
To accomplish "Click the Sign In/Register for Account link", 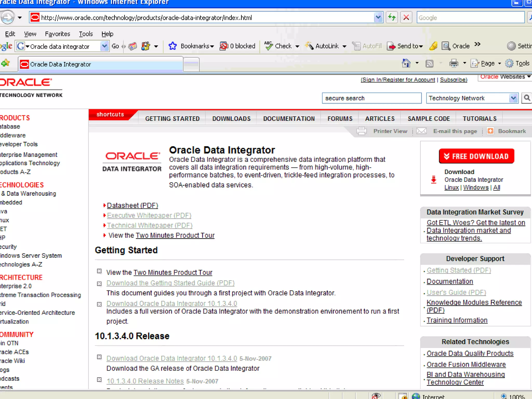I will pyautogui.click(x=398, y=80).
